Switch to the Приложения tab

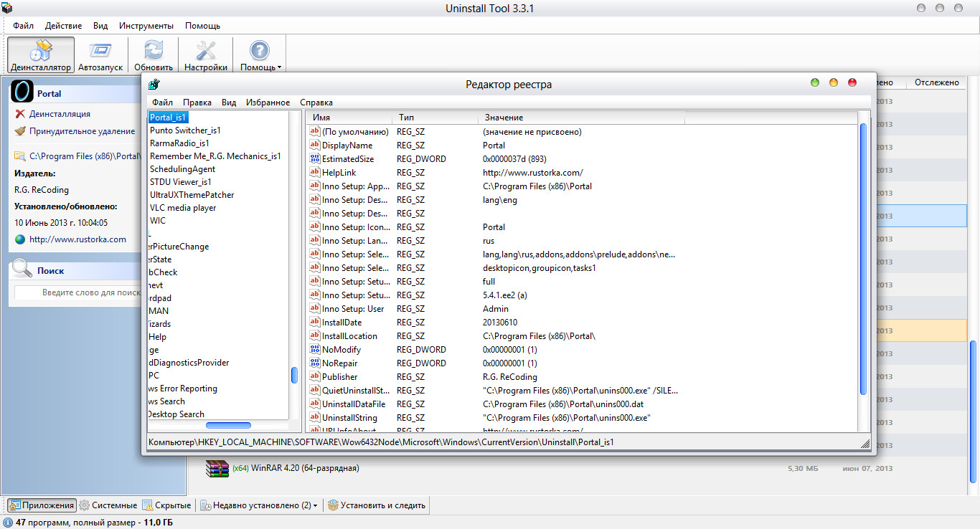point(42,505)
